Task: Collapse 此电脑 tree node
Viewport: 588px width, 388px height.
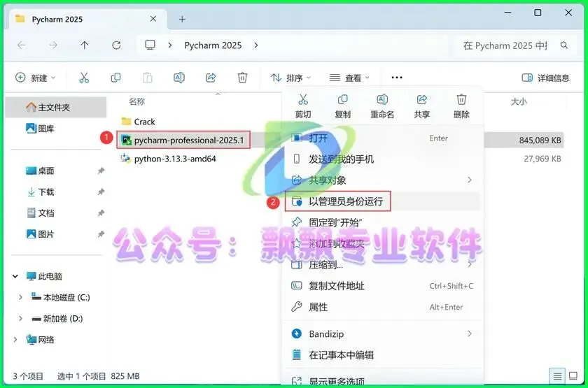Action: (x=15, y=276)
